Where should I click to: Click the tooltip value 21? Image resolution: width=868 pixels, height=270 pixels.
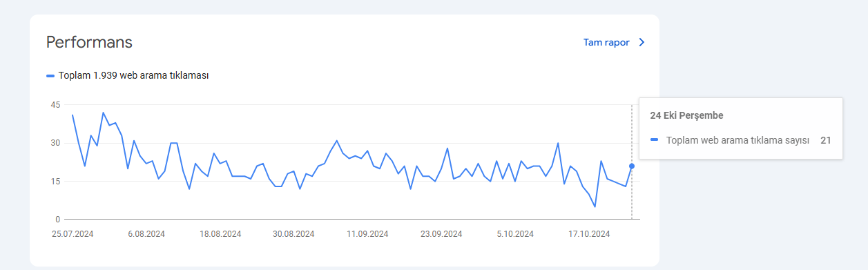(826, 140)
